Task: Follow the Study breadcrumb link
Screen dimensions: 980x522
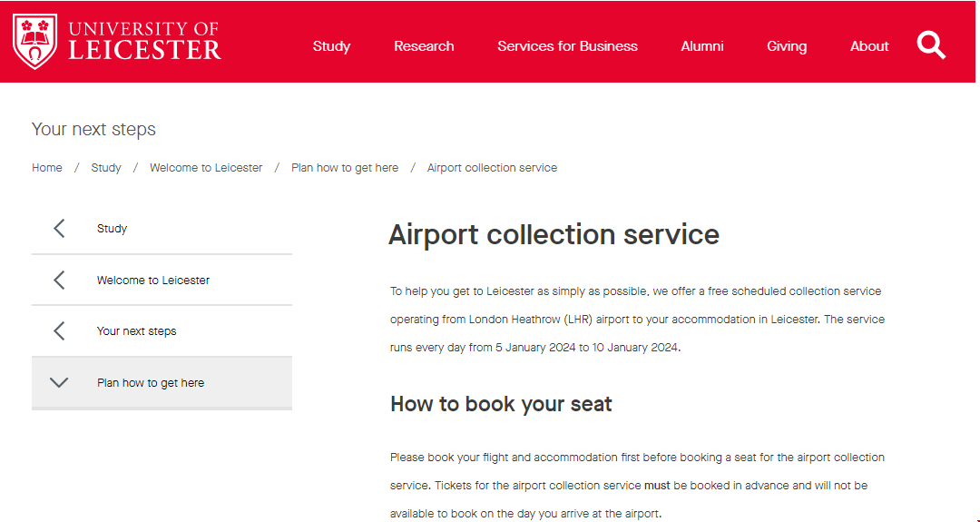Action: [106, 168]
